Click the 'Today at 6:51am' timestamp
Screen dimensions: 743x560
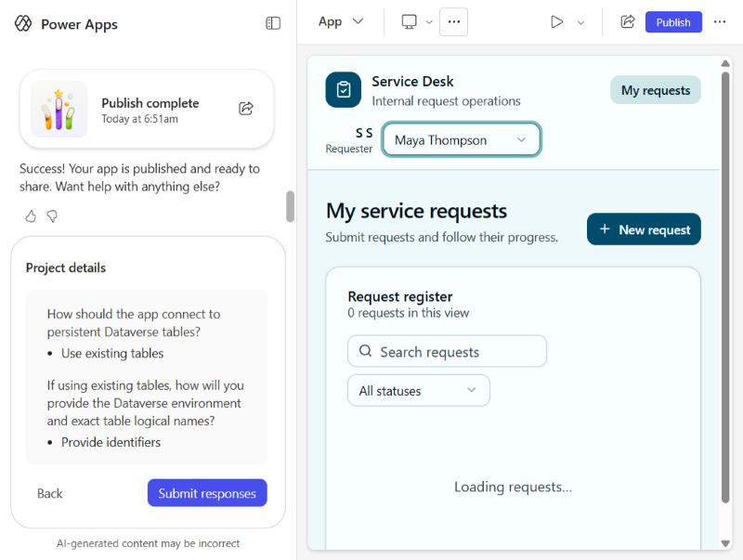(x=140, y=119)
